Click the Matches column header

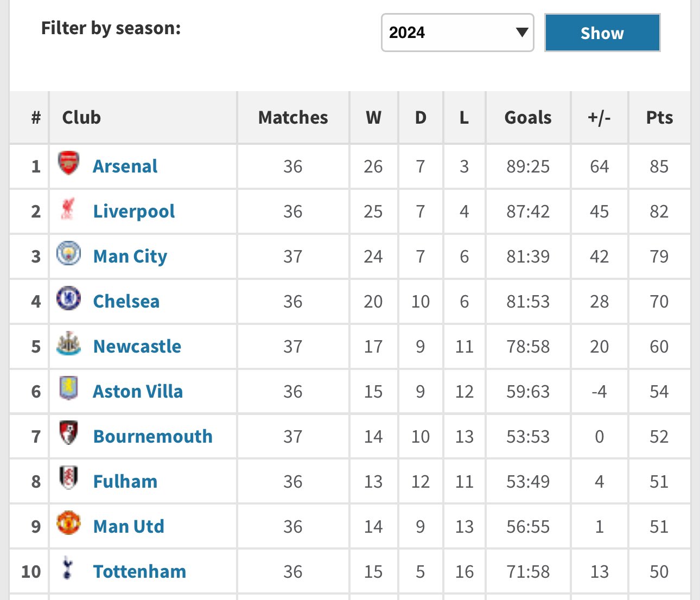click(293, 117)
